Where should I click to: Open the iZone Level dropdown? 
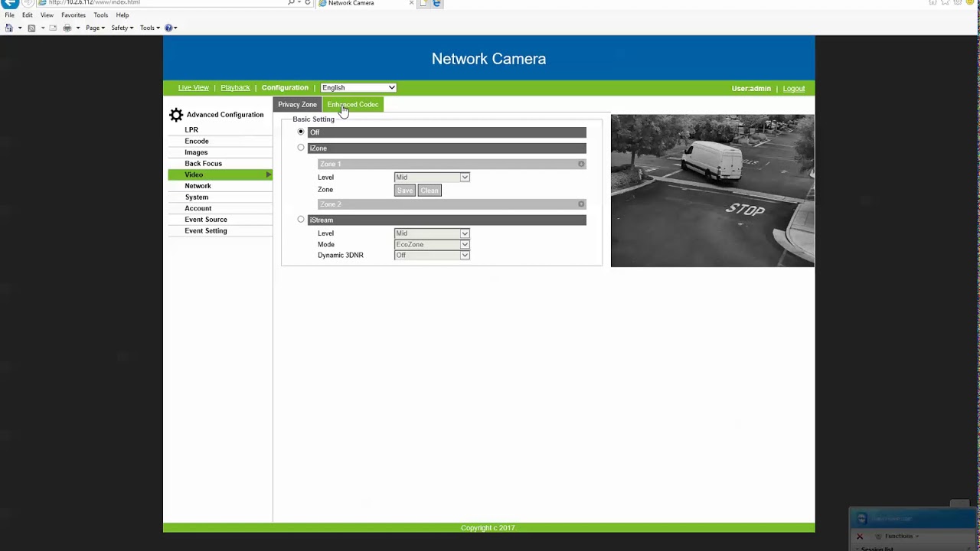click(x=432, y=177)
